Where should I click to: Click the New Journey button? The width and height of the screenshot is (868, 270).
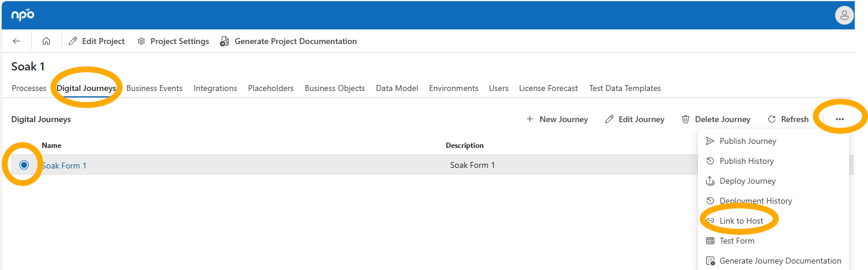coord(557,119)
